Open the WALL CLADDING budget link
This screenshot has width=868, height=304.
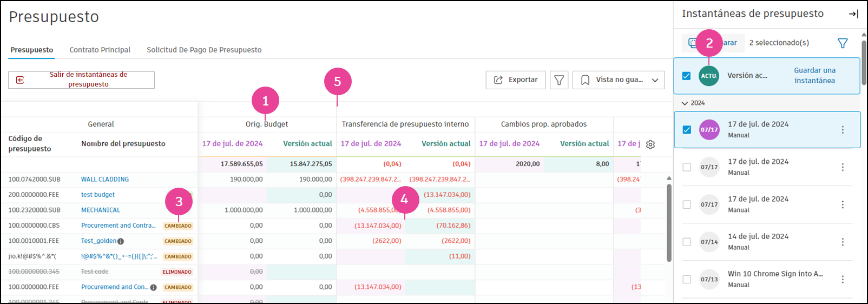pos(105,180)
